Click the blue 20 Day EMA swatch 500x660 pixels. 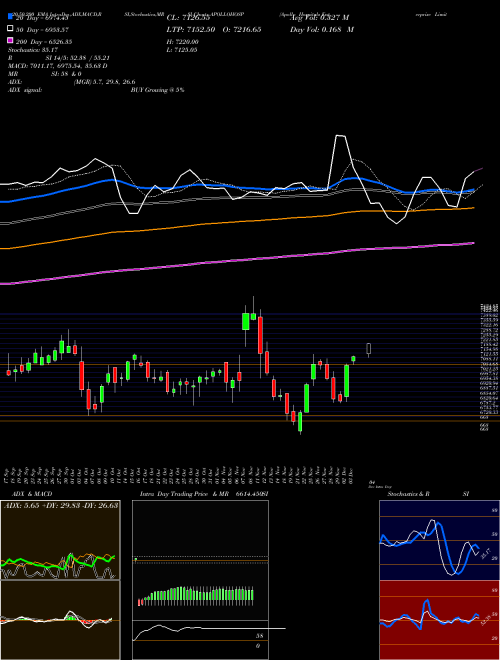(10, 17)
